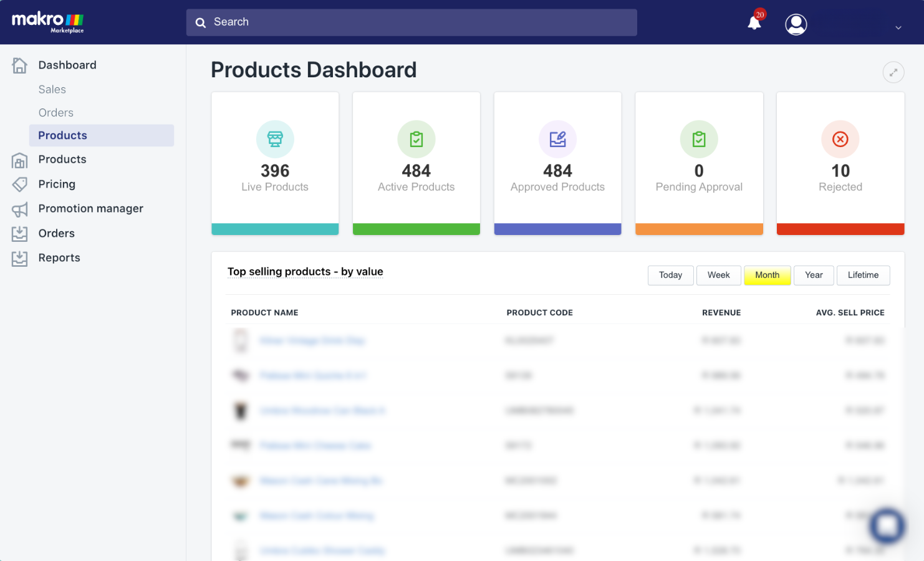Select the Today time filter

671,275
